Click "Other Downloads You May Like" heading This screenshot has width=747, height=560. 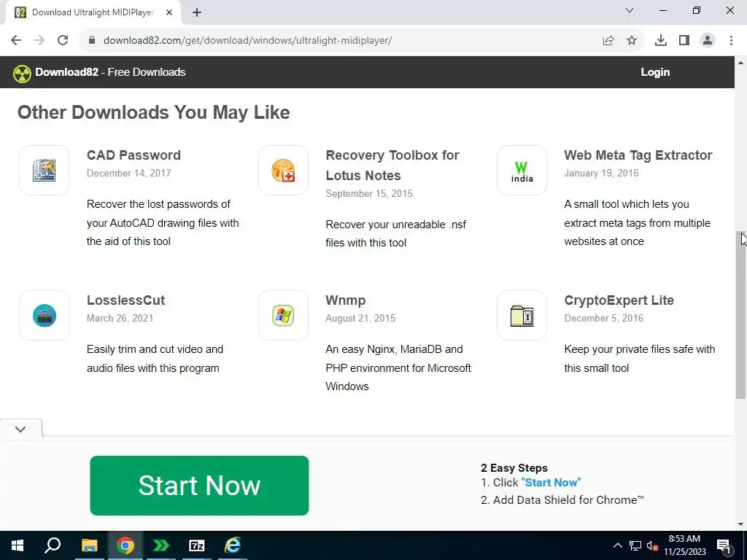point(154,113)
